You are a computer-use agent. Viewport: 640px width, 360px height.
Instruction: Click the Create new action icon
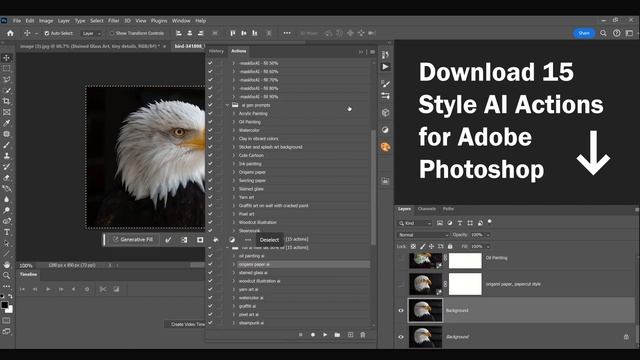pos(350,335)
